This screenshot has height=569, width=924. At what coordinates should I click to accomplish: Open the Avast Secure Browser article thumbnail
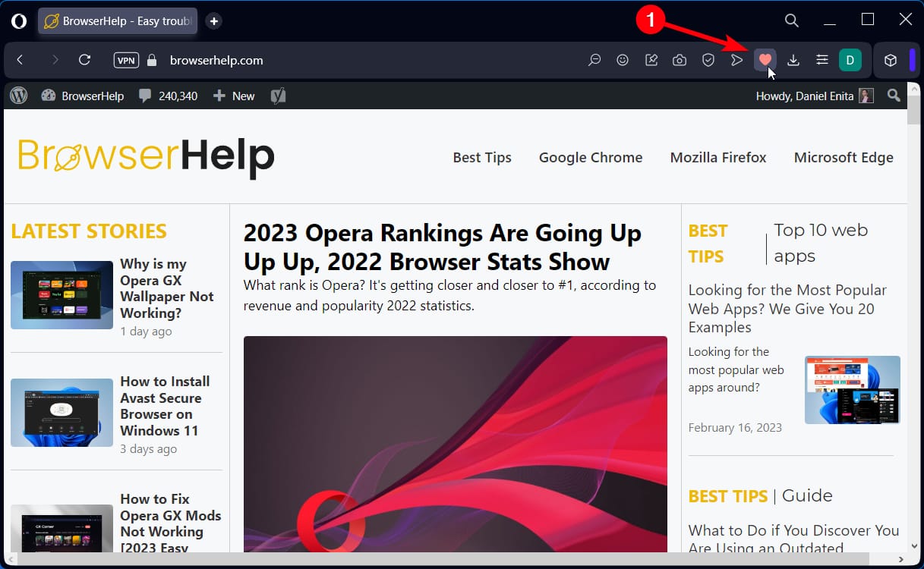tap(61, 413)
